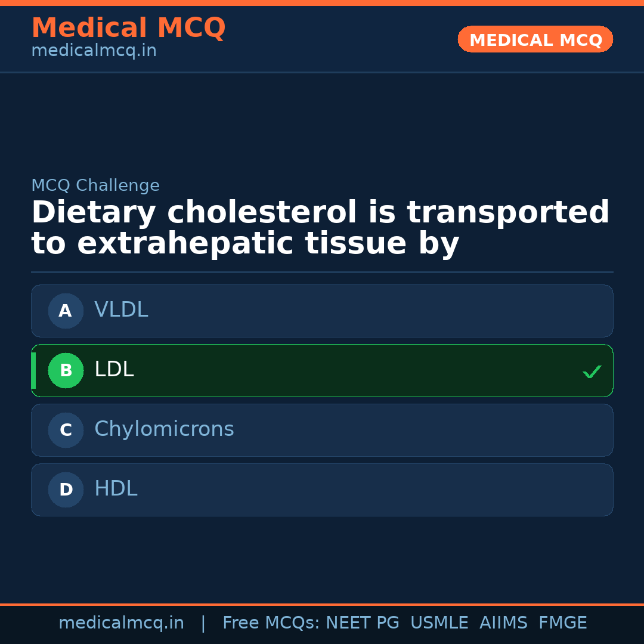Select the Chylomicrons answer text
This screenshot has width=644, height=644.
point(164,429)
